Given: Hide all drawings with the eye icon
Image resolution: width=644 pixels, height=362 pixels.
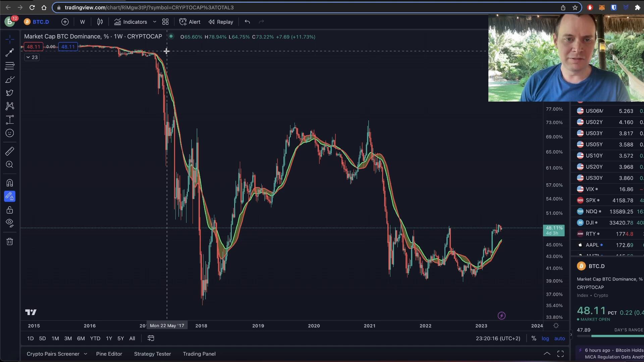Looking at the screenshot, I should [10, 223].
